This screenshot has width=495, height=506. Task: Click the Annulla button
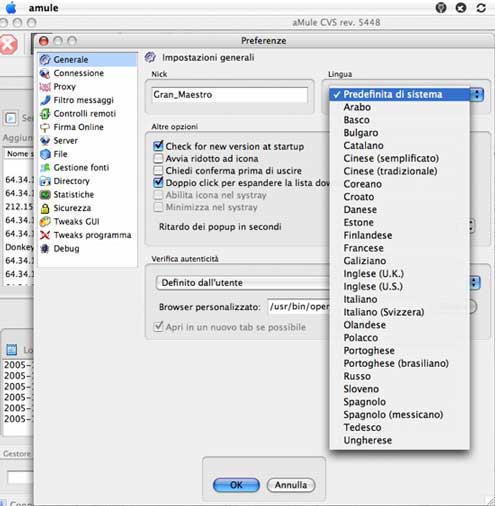291,485
